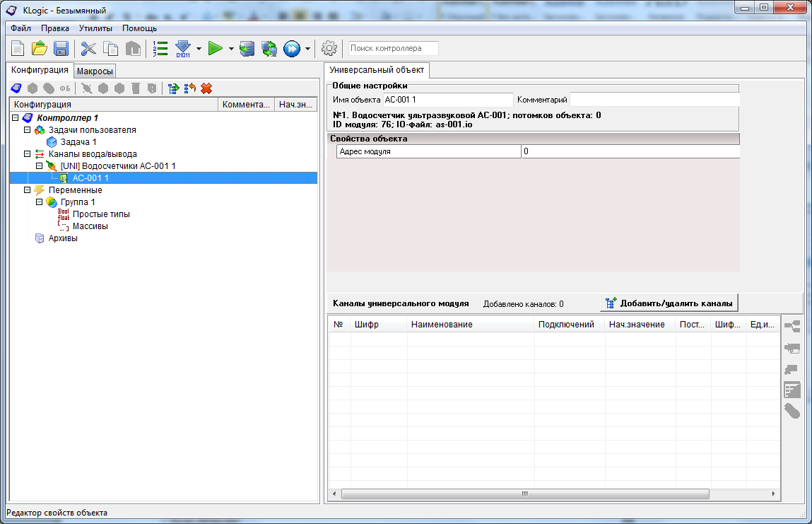Collapse the Каналы ввода/вывода branch
The image size is (812, 524).
click(28, 154)
